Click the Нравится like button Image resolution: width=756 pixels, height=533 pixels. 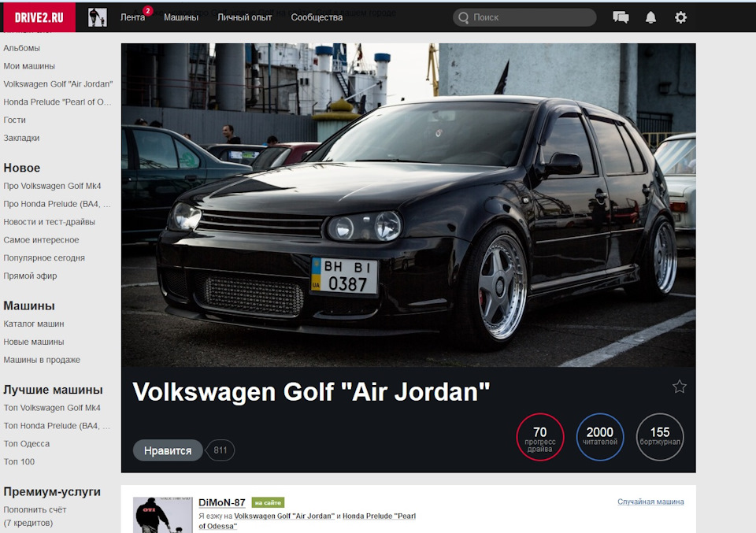(x=168, y=450)
